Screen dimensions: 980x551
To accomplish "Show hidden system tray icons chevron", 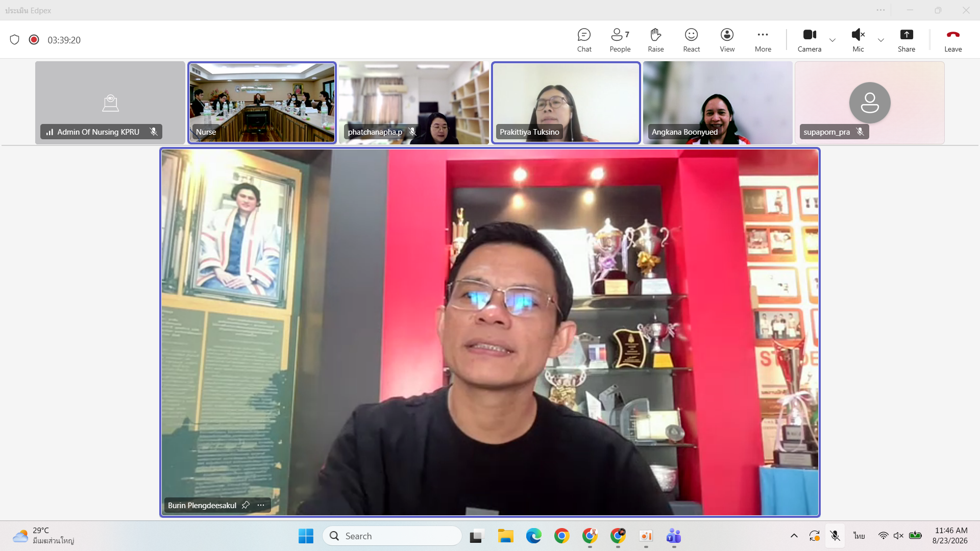I will [794, 536].
